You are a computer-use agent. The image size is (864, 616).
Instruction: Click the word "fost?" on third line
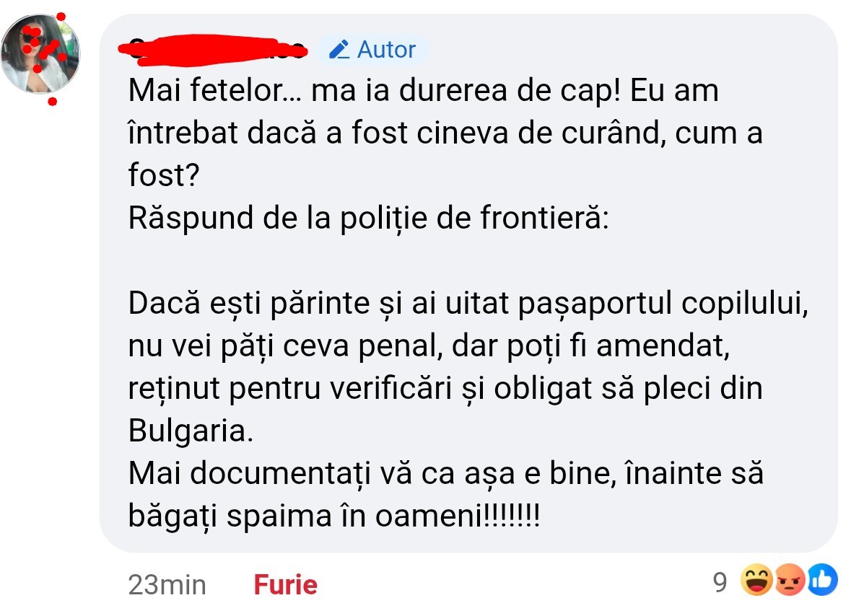(164, 176)
